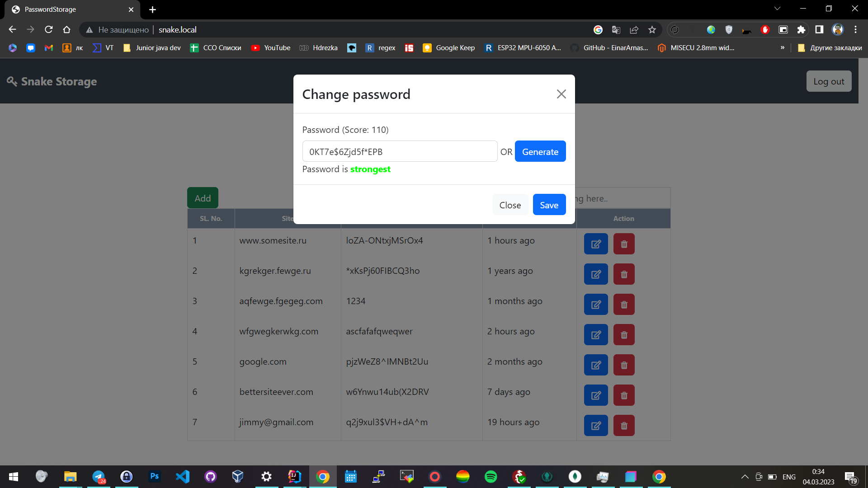Delete the kgrekger.fewge.ru entry

pos(624,274)
